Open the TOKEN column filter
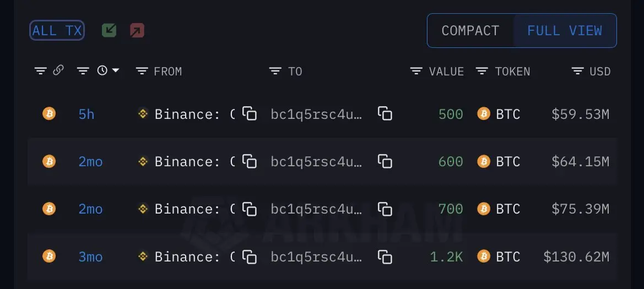The image size is (644, 289). click(x=482, y=71)
